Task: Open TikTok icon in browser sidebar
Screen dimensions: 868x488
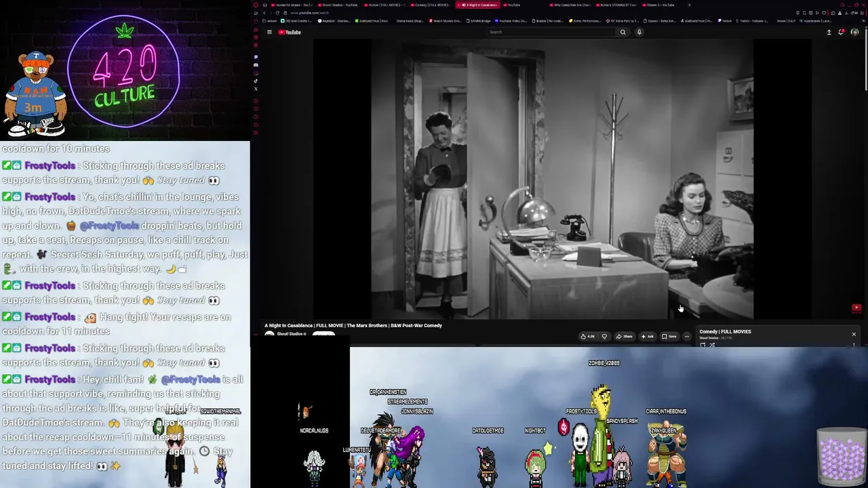Action: [x=256, y=81]
